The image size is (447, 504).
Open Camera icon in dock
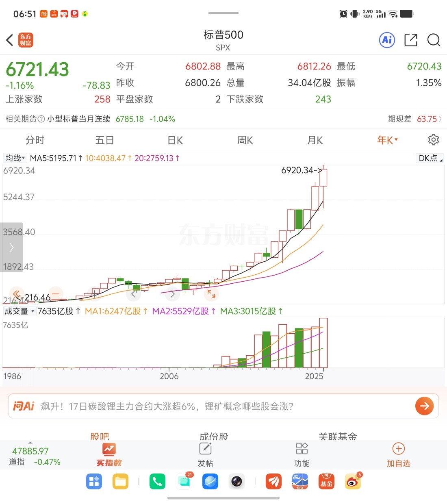point(237,482)
